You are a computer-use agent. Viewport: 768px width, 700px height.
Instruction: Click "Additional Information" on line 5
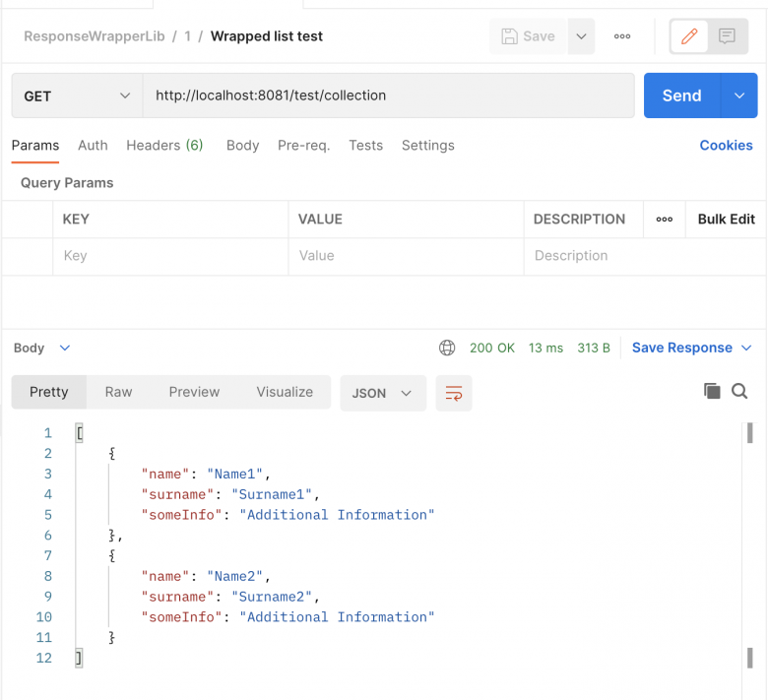[x=337, y=515]
